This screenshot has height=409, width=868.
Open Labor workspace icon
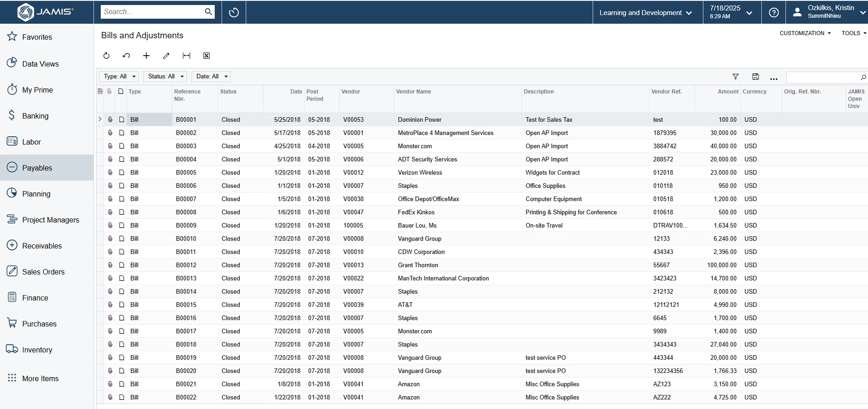[x=12, y=141]
